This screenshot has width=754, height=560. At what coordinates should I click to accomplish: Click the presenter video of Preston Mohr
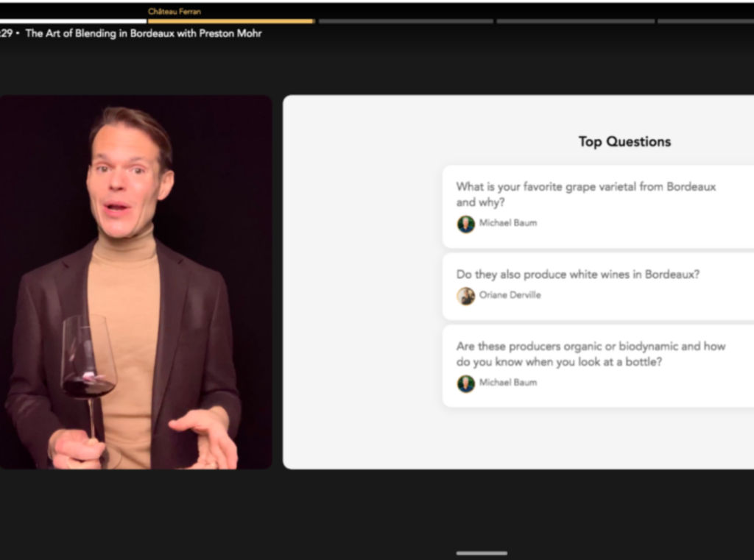click(x=136, y=282)
